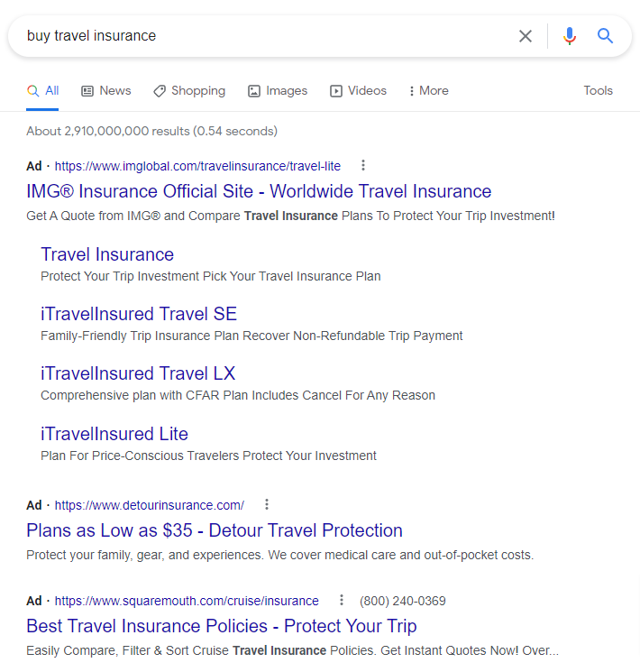Clear the search box with X icon

(526, 36)
